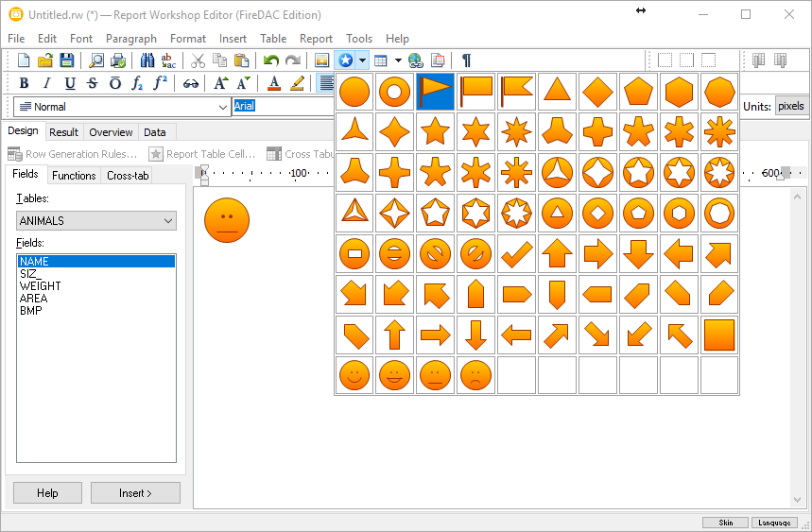
Task: Select the frowning face shape
Action: [x=475, y=376]
